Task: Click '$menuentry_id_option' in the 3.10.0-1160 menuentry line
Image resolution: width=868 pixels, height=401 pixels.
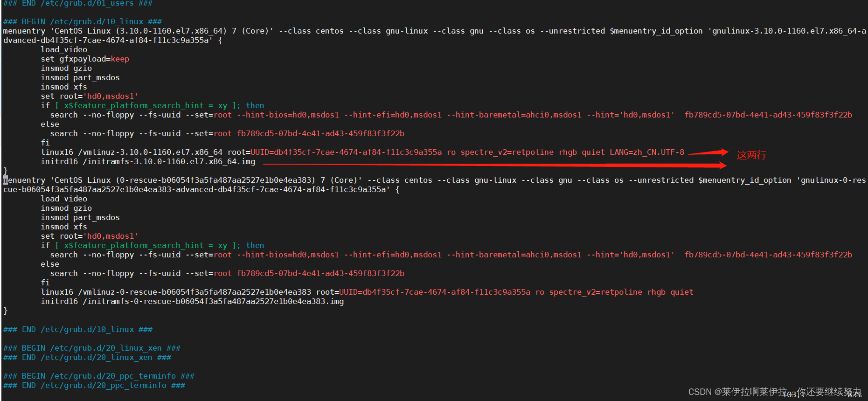Action: point(656,31)
